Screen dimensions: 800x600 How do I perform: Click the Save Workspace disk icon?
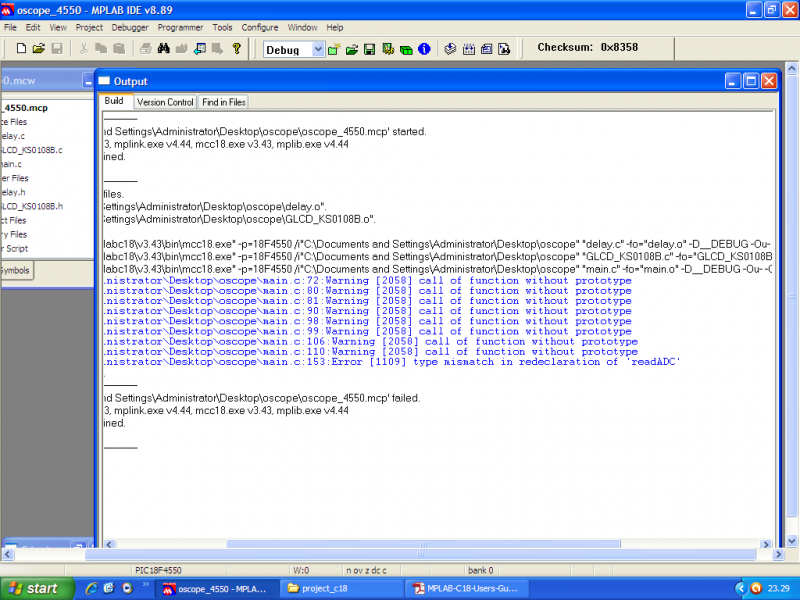(369, 49)
